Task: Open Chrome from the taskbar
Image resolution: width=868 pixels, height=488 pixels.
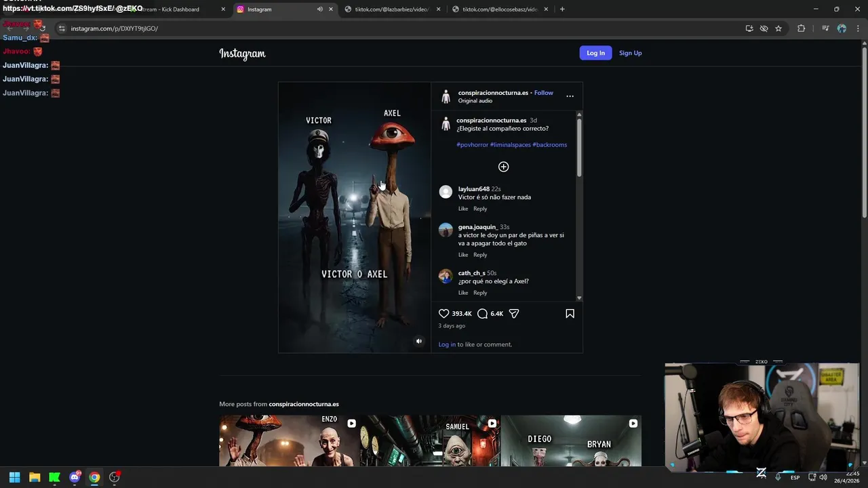Action: tap(94, 477)
